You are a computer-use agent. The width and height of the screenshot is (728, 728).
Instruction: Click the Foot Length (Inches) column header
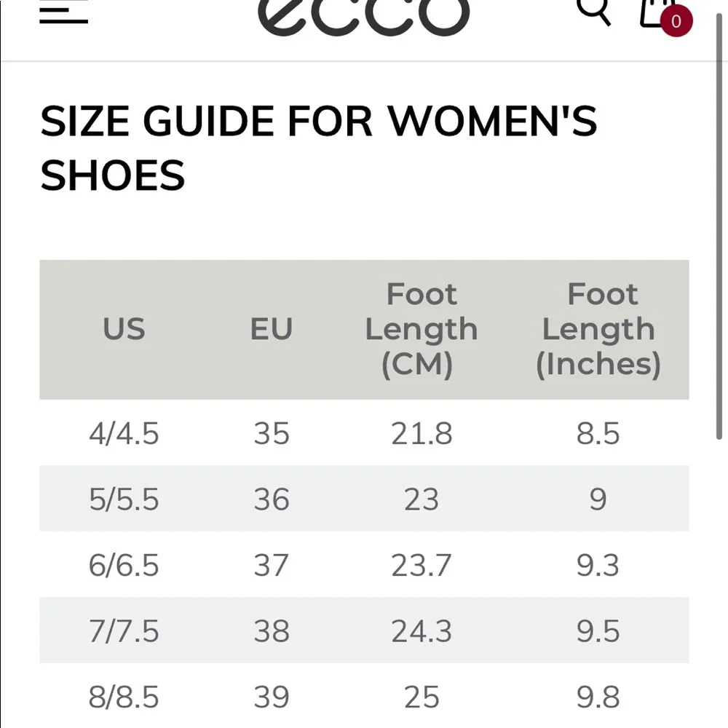coord(599,329)
